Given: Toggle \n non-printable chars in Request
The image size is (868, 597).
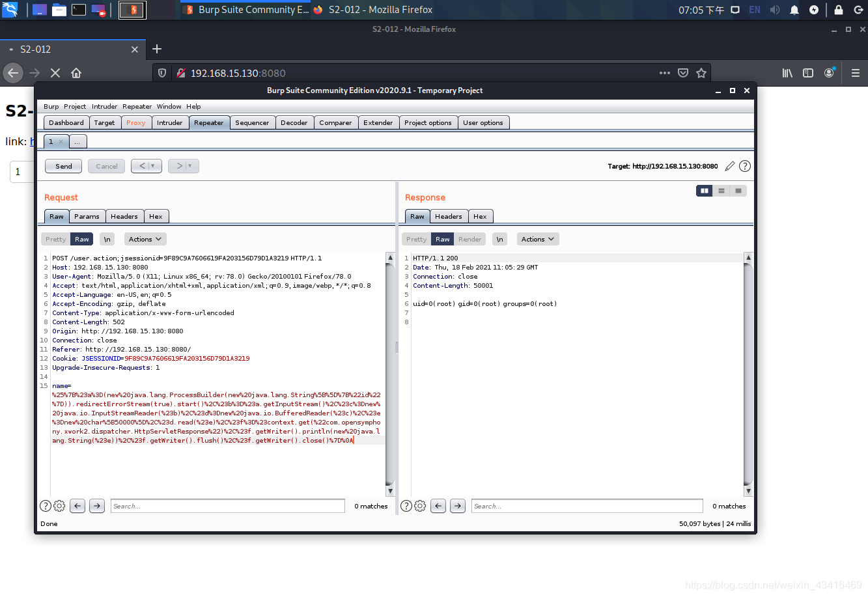Looking at the screenshot, I should pos(107,239).
